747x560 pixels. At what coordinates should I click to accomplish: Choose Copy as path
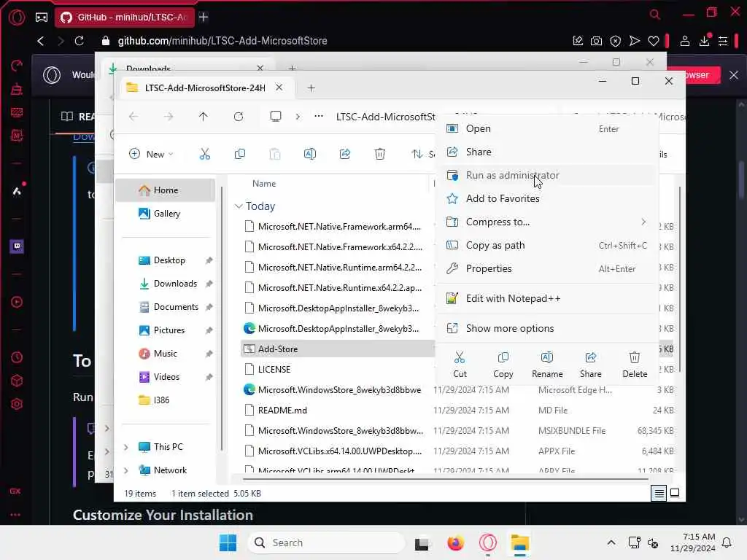point(547,245)
